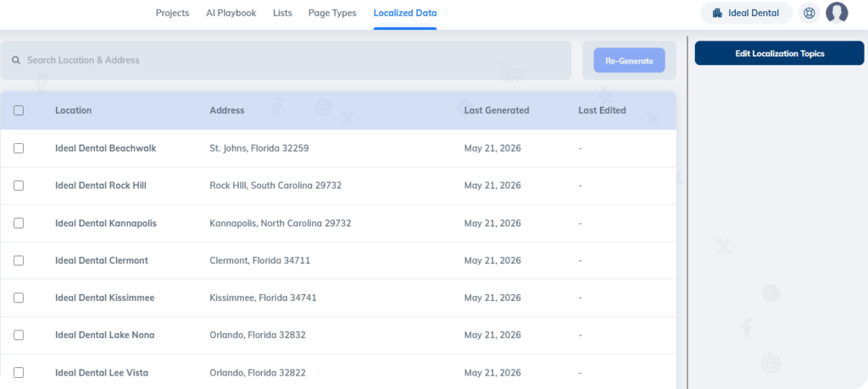Screen dimensions: 868x389
Task: Click address Kissimmee, Florida 34741
Action: click(x=263, y=297)
